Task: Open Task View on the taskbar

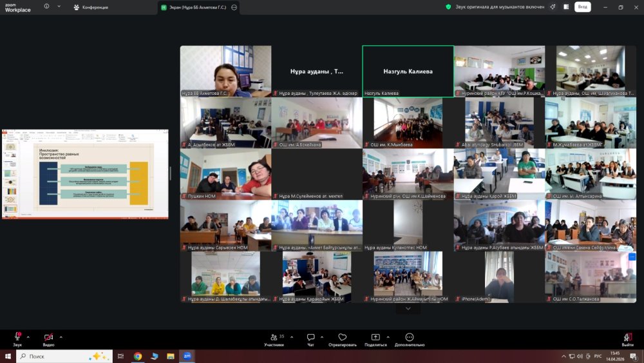Action: point(120,356)
